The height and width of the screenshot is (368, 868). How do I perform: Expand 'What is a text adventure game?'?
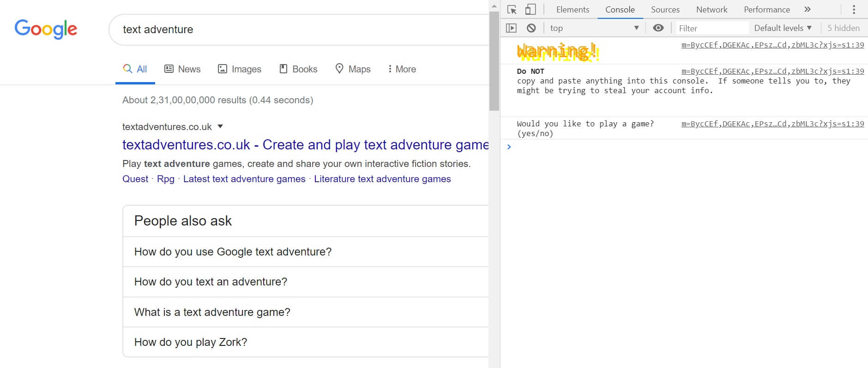[306, 312]
